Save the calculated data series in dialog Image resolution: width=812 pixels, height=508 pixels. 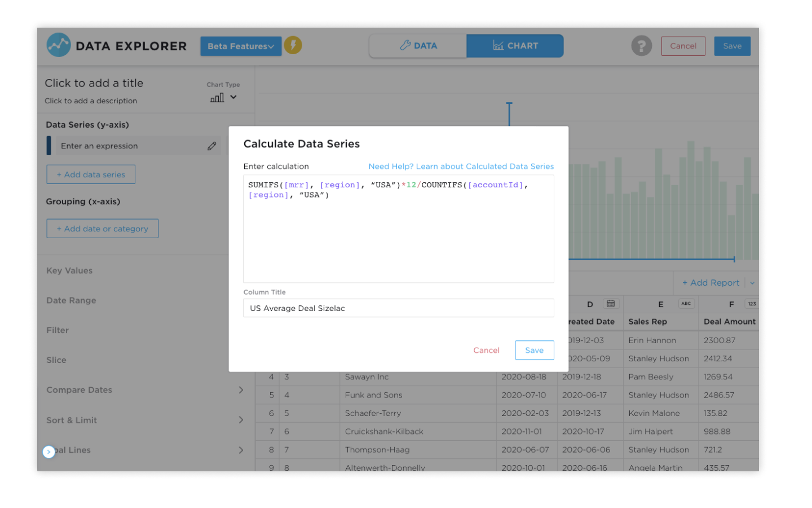[x=534, y=350]
